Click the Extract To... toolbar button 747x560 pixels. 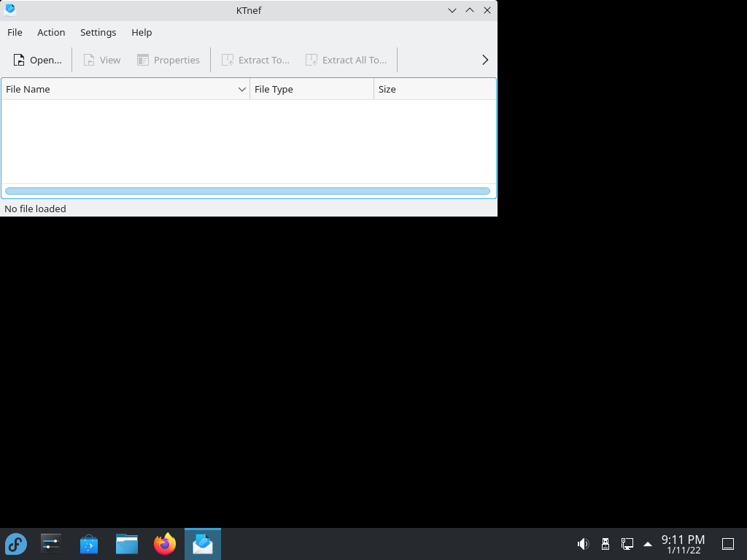pyautogui.click(x=255, y=60)
